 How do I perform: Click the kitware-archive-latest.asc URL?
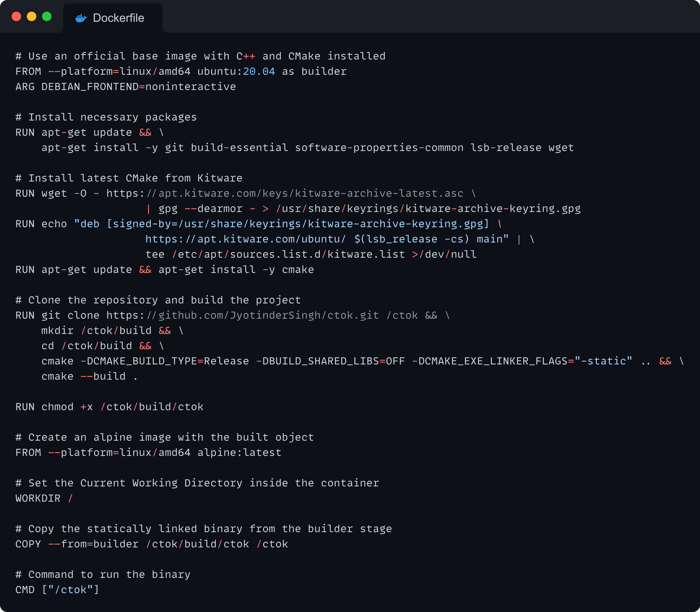[285, 193]
